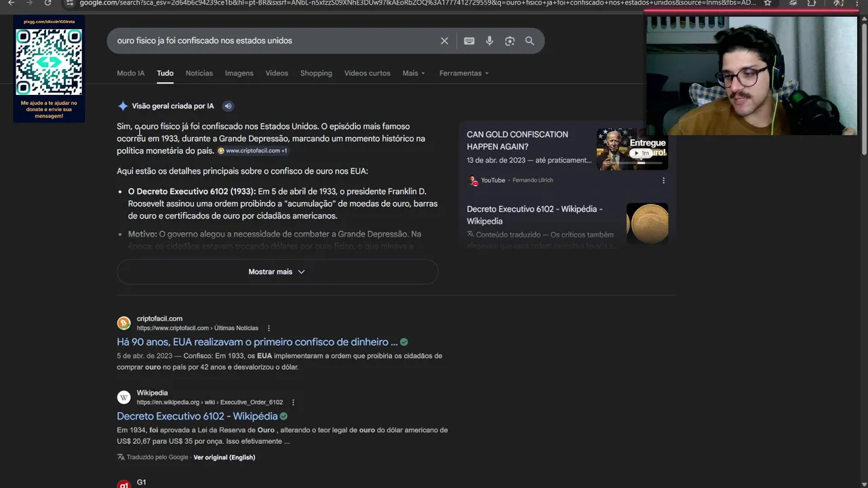Click the 'Motivo:' bullet text
This screenshot has height=488, width=868.
click(142, 235)
